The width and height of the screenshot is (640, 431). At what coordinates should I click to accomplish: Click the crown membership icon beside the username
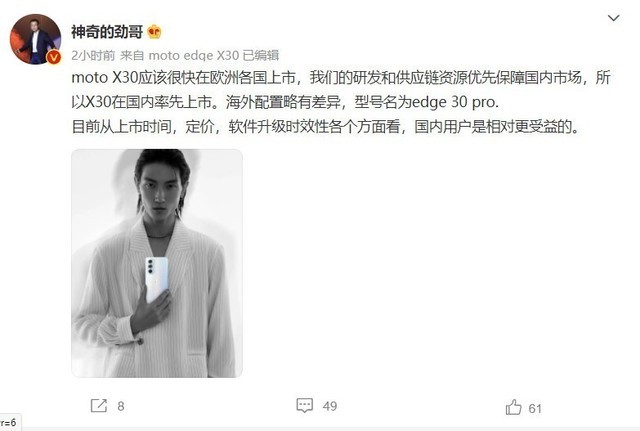coord(154,31)
